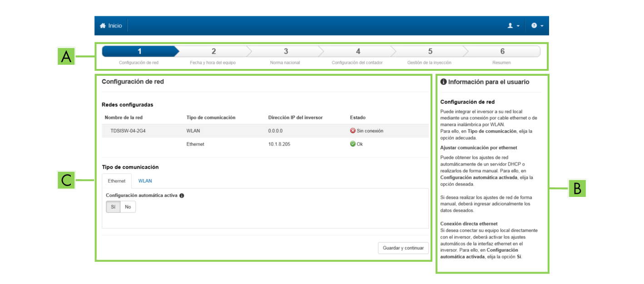
Task: Click the Estado column header
Action: point(358,118)
